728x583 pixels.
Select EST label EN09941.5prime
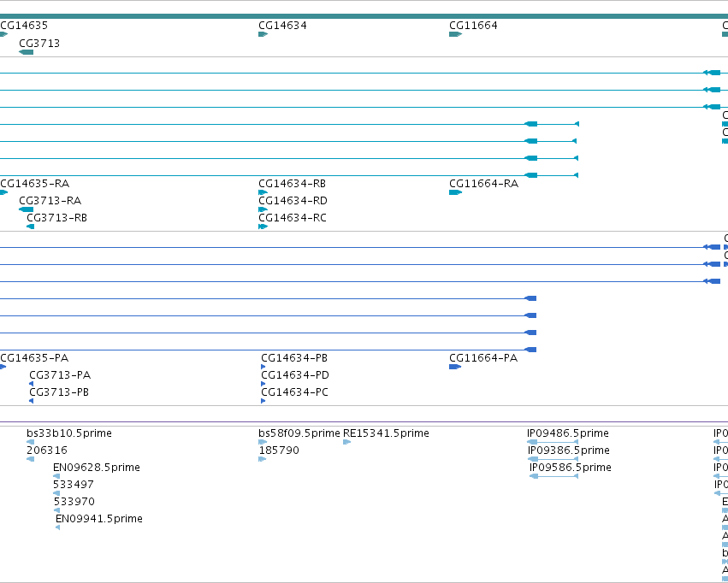pyautogui.click(x=99, y=519)
